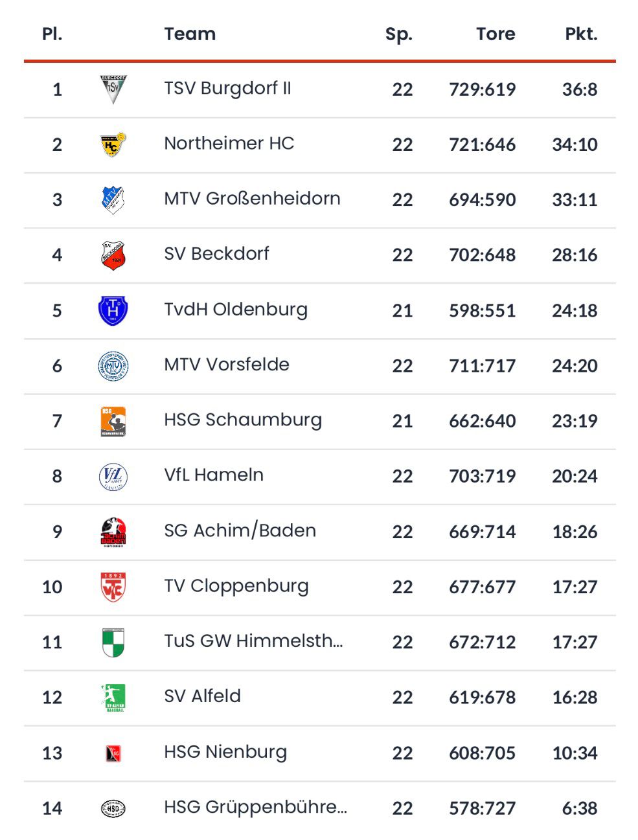The image size is (638, 840).
Task: Click the VfL Hameln circular logo
Action: (113, 477)
